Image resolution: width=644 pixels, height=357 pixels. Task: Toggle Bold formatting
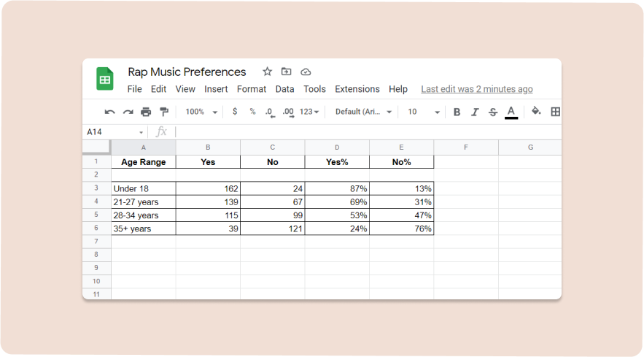click(x=457, y=112)
